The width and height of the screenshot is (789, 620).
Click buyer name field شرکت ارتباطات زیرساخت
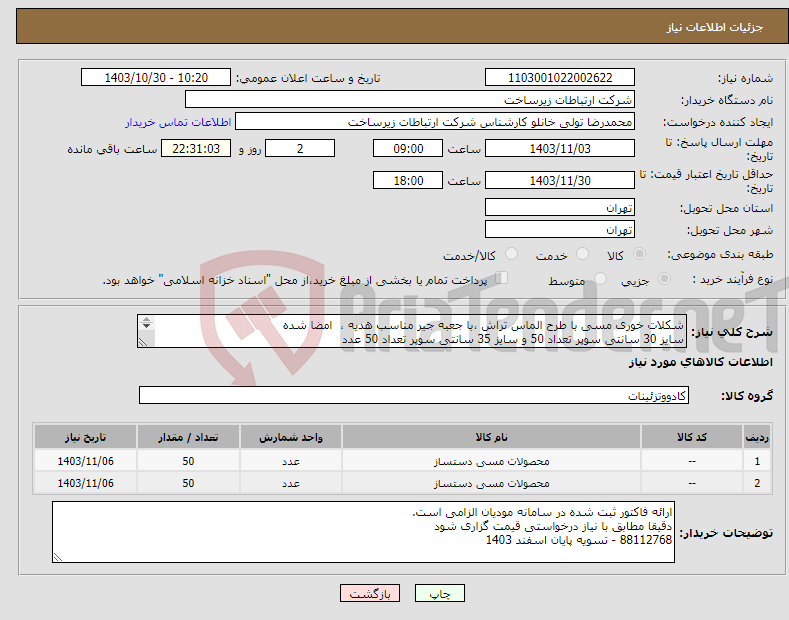pyautogui.click(x=410, y=100)
